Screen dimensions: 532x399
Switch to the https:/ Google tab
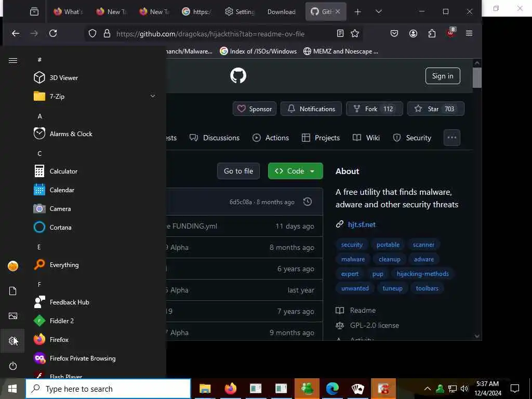coord(196,11)
